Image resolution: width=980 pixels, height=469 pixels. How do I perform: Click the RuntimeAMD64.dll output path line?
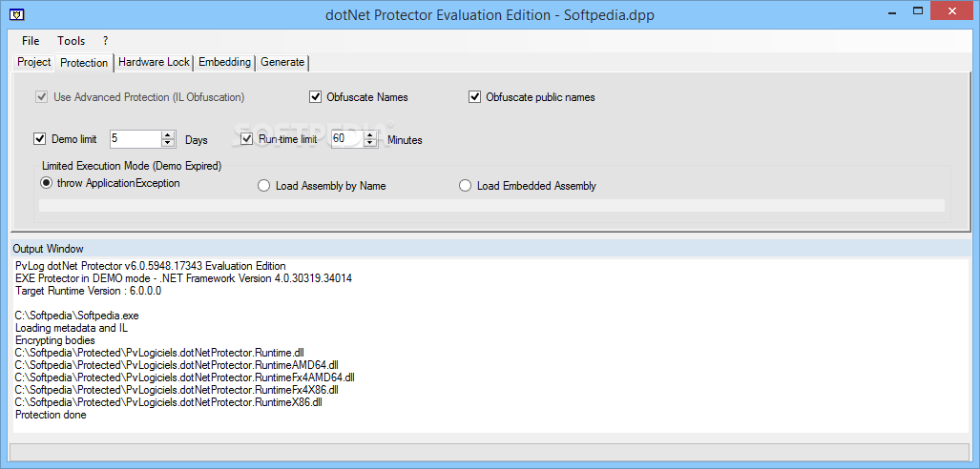[x=177, y=365]
